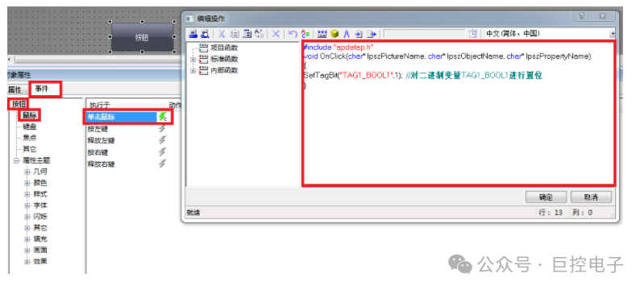Click the #include "apdefap.h" line

click(339, 48)
